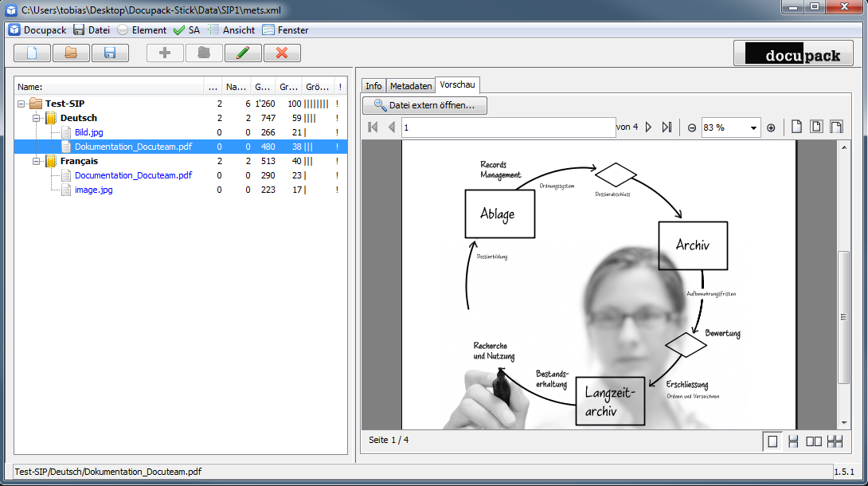Zoom in with the plus magnifier icon
Viewport: 868px width, 486px height.
771,127
